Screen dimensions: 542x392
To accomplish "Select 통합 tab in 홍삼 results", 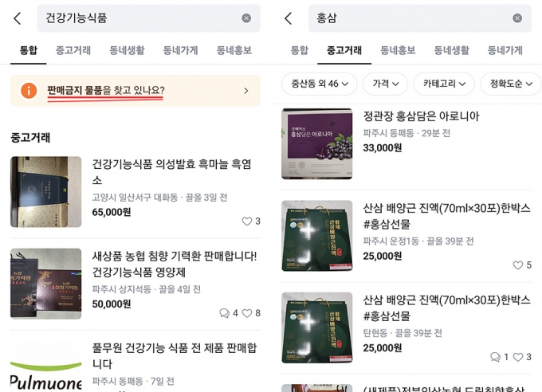I will 300,50.
